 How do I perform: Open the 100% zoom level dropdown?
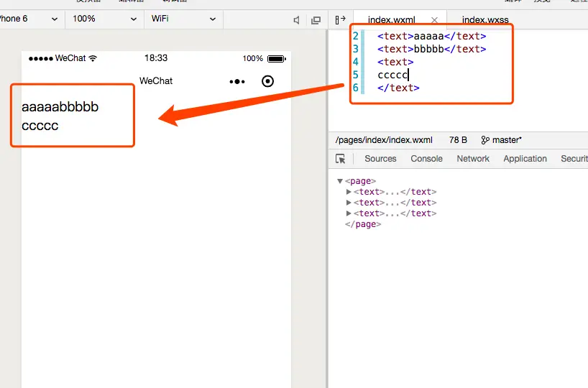[x=105, y=19]
